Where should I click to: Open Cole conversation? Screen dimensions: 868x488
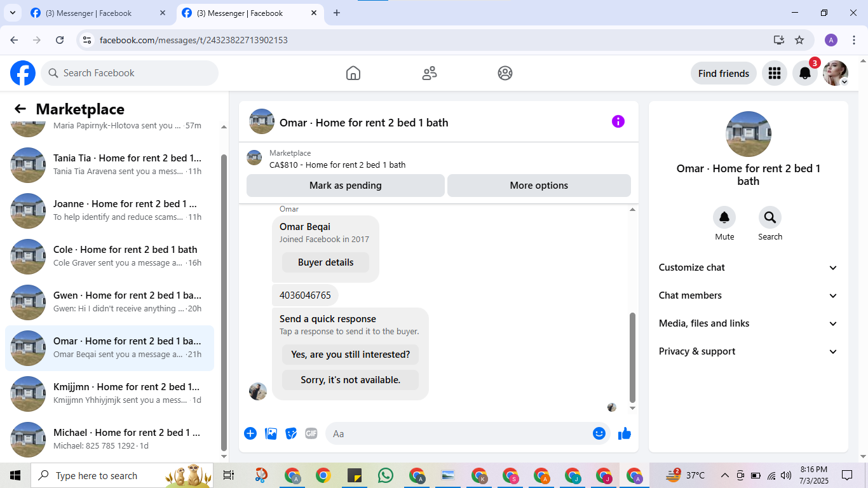109,256
